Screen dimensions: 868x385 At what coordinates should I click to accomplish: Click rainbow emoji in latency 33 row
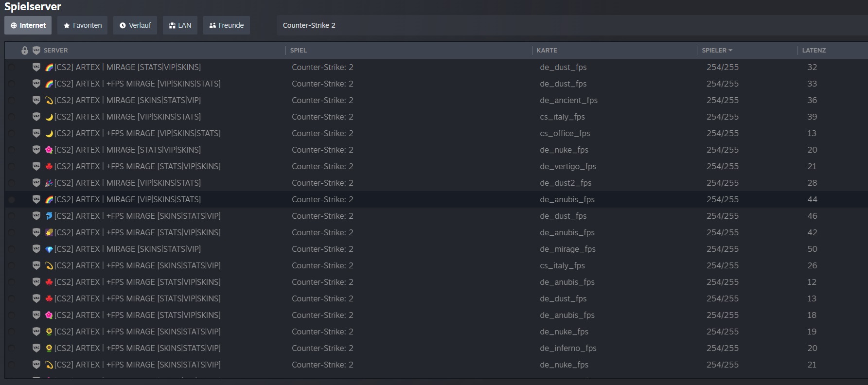click(49, 84)
